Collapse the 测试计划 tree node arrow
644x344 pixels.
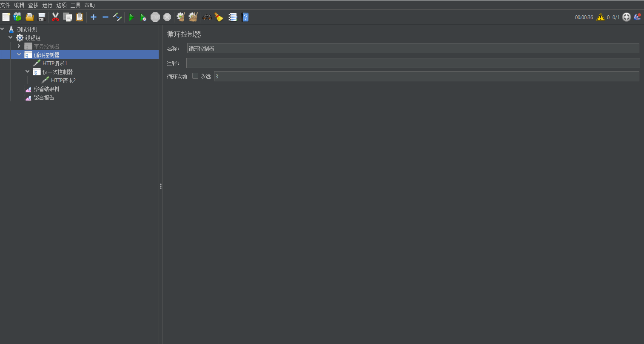[x=2, y=29]
